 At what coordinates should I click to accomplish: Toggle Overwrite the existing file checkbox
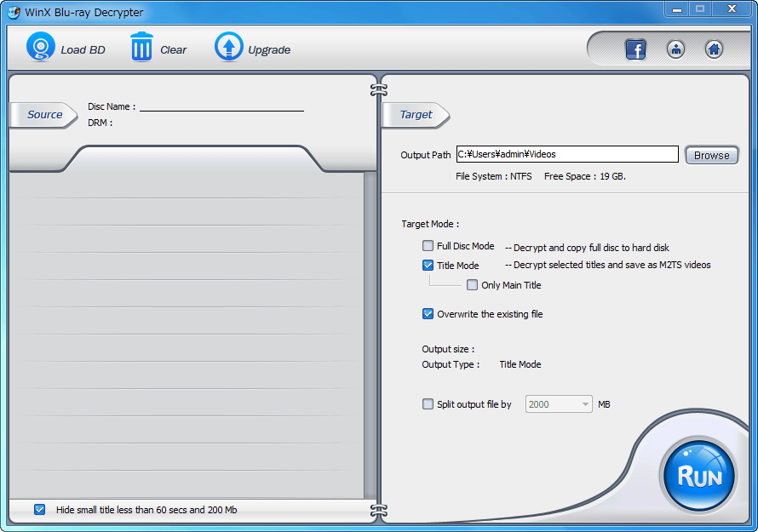point(428,314)
